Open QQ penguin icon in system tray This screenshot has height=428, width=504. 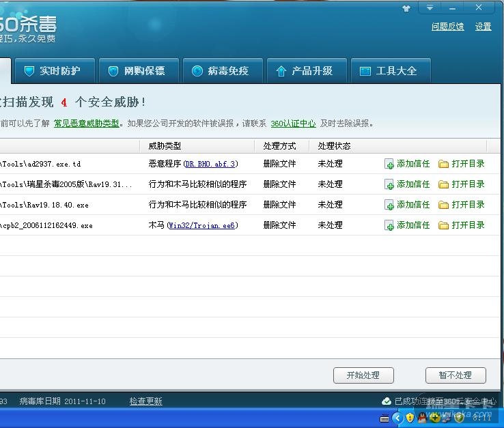[x=422, y=417]
